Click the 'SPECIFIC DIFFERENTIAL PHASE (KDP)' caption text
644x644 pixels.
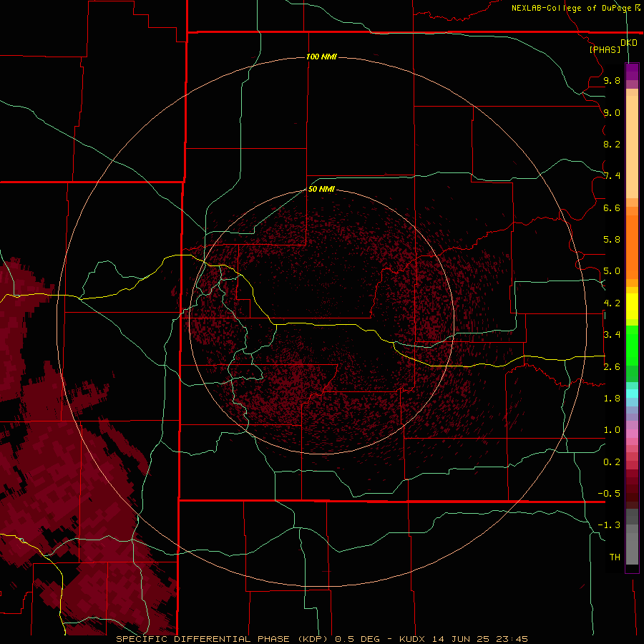222,639
